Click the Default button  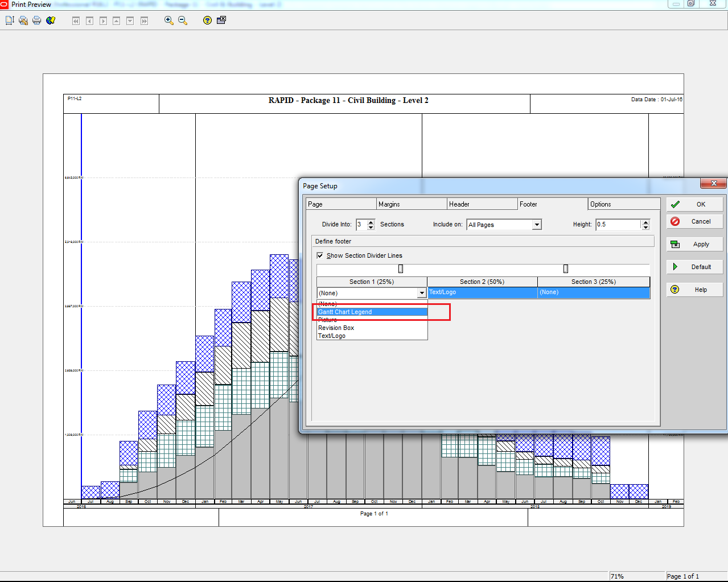[x=694, y=267]
